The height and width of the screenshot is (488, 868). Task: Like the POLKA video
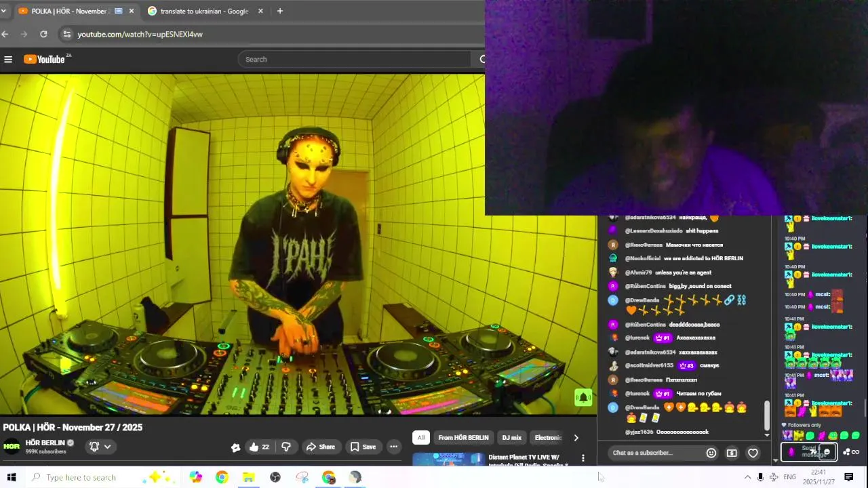click(x=259, y=447)
